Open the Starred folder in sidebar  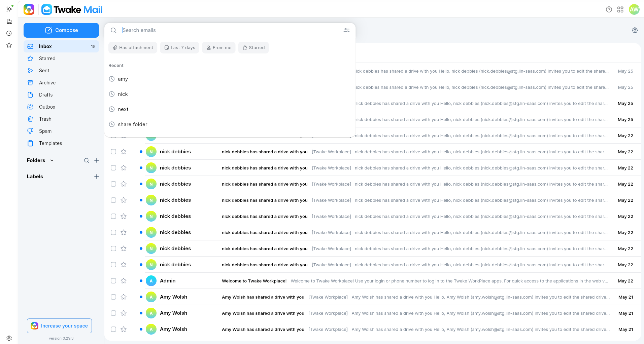tap(61, 59)
